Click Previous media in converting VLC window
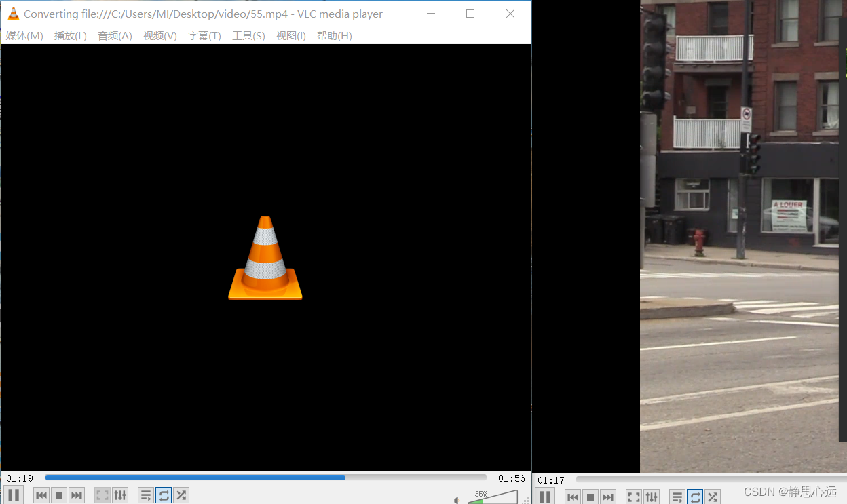Viewport: 847px width, 504px height. click(41, 495)
